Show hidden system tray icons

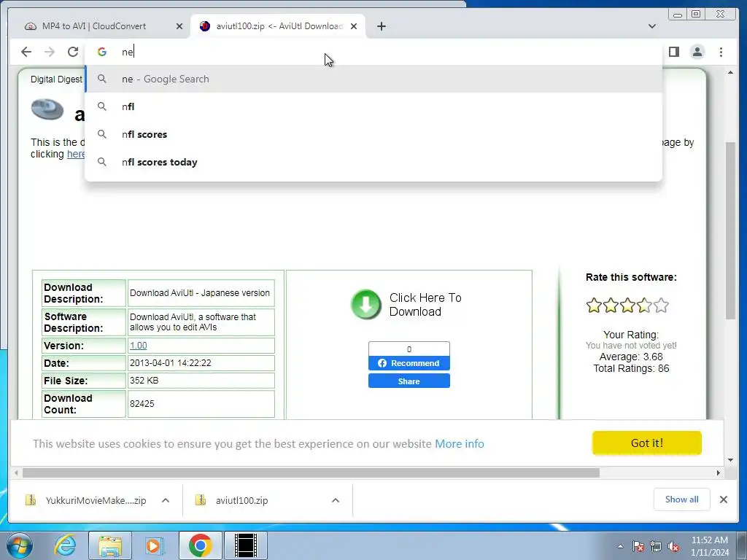tap(620, 546)
